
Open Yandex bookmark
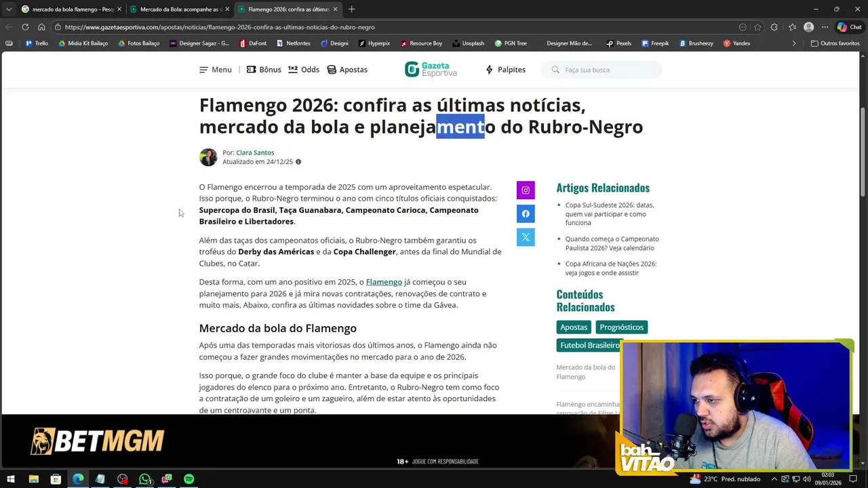[736, 43]
